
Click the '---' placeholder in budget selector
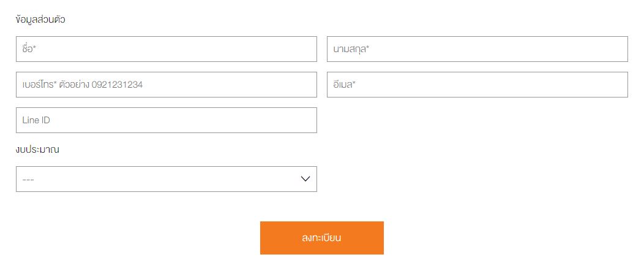(28, 179)
